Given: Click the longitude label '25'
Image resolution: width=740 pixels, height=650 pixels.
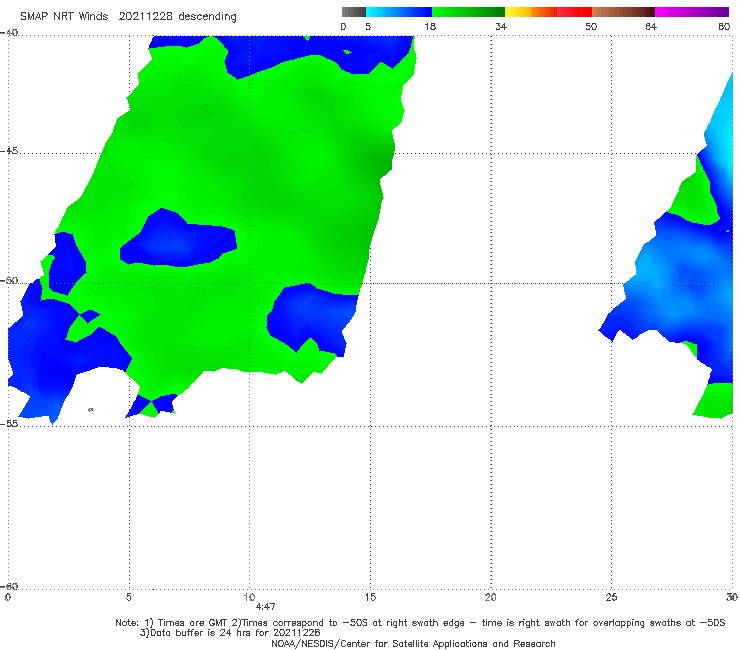Looking at the screenshot, I should (611, 597).
